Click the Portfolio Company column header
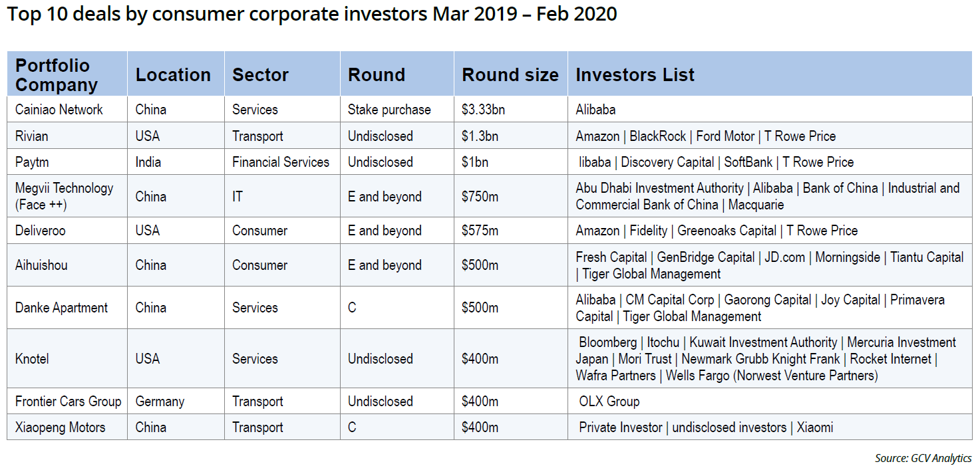 57,75
